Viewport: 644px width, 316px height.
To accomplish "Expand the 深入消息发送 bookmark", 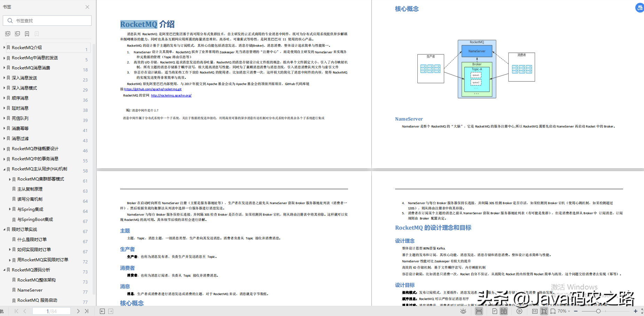I will click(4, 78).
